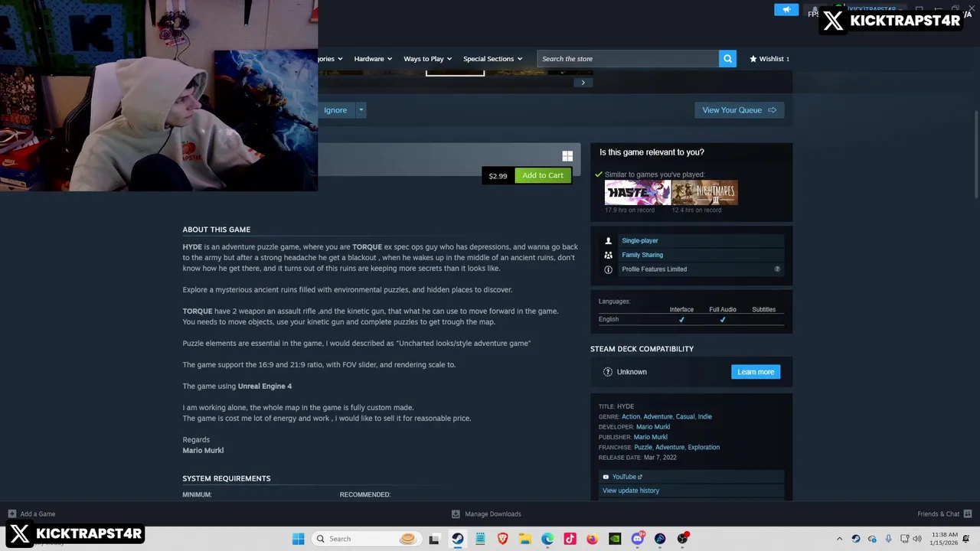Expand the Special Sections menu
This screenshot has height=551, width=980.
[492, 59]
